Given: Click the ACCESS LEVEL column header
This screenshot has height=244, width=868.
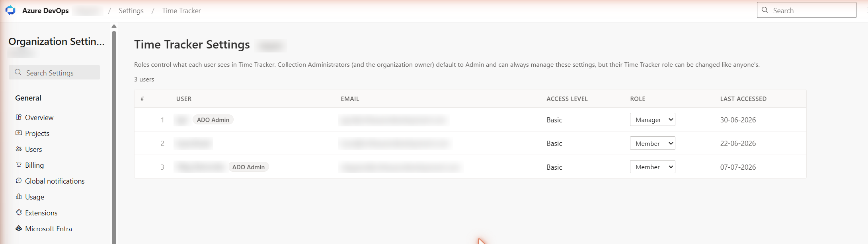Looking at the screenshot, I should (567, 99).
